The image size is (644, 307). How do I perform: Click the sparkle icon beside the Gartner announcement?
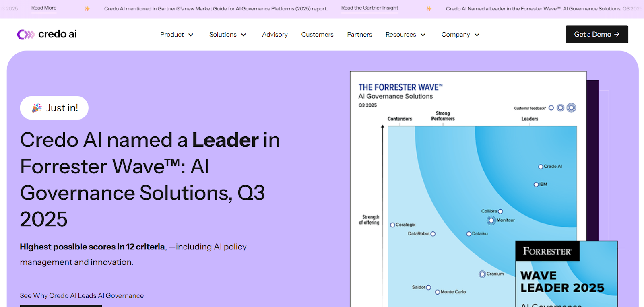pos(87,8)
